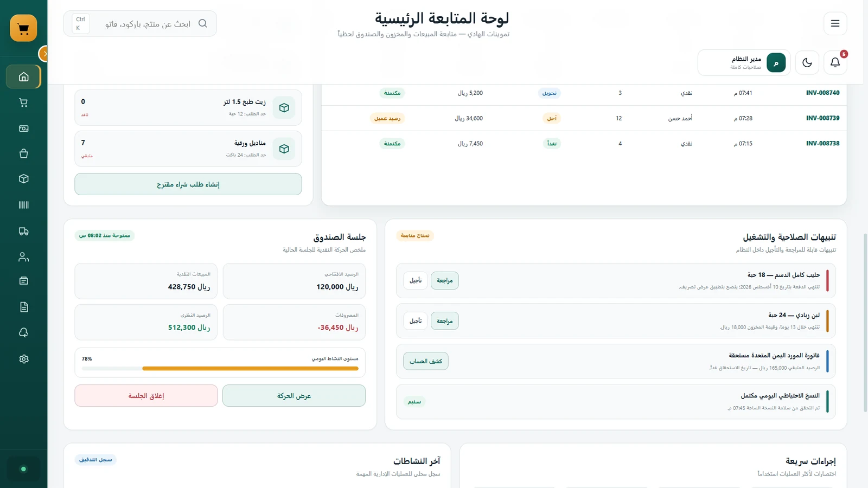Click إغلاق الجلسة button
This screenshot has width=868, height=488.
pyautogui.click(x=146, y=396)
